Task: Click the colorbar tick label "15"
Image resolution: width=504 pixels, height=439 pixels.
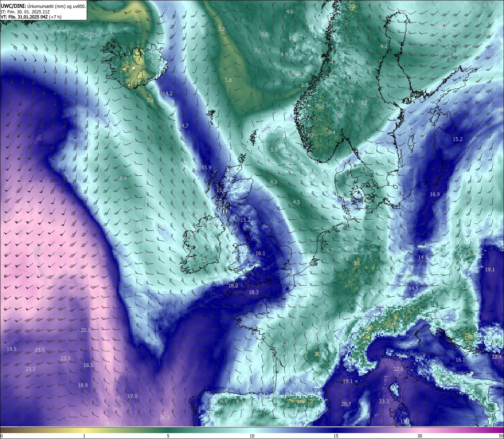Action: pyautogui.click(x=336, y=436)
